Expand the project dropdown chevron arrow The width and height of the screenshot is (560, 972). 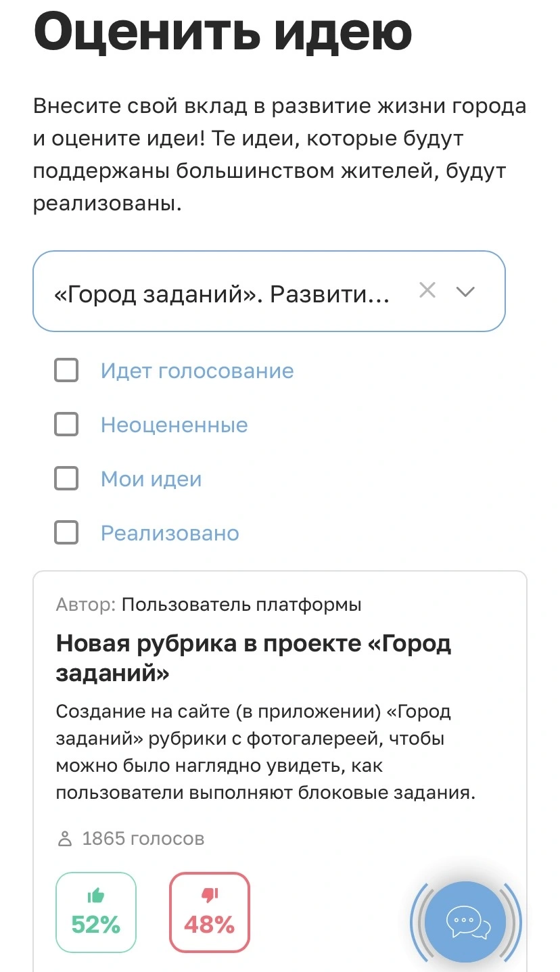[x=466, y=292]
